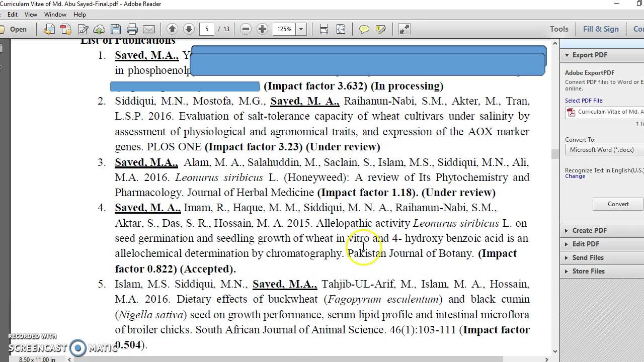644x362 pixels.
Task: Open the zoom percentage dropdown arrow
Action: pos(301,29)
